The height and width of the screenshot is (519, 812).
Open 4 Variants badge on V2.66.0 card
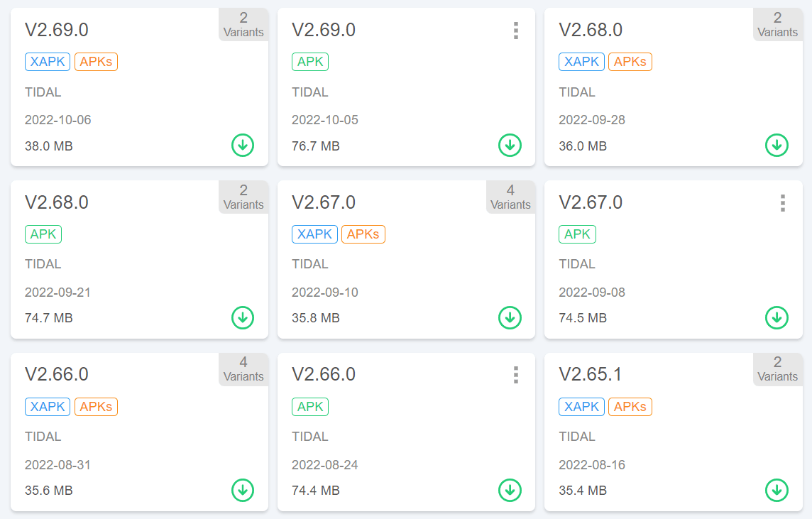(243, 369)
